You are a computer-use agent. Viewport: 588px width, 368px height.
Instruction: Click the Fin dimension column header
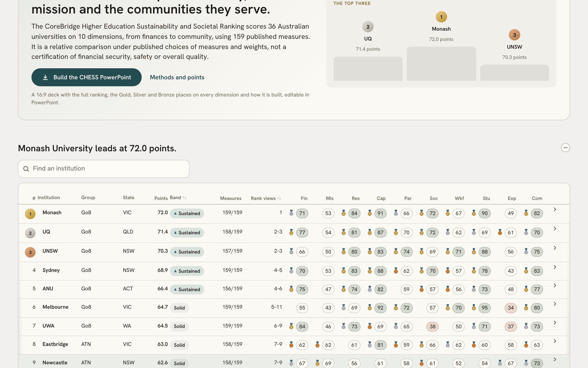pyautogui.click(x=304, y=198)
